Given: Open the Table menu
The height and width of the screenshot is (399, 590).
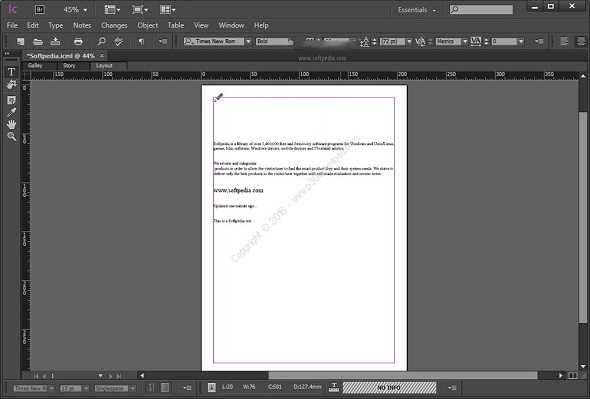Looking at the screenshot, I should point(176,25).
